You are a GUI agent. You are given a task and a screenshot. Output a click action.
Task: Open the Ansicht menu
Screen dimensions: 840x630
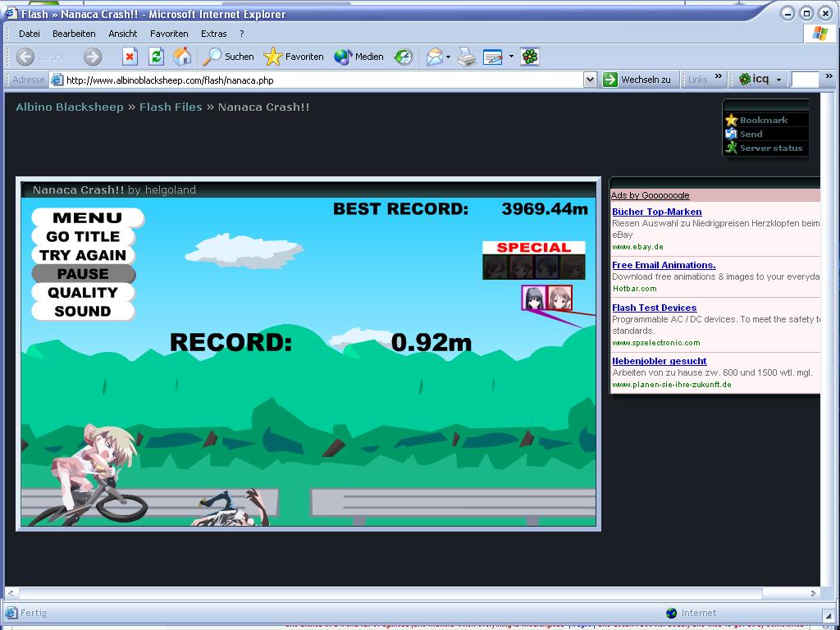click(123, 33)
